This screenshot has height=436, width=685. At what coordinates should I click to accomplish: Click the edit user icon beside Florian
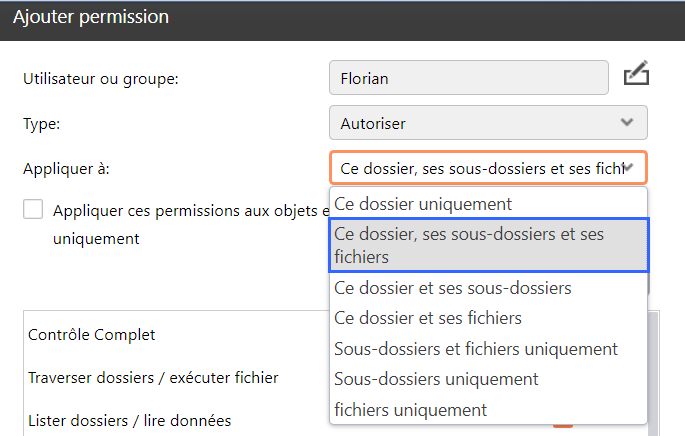click(x=636, y=76)
